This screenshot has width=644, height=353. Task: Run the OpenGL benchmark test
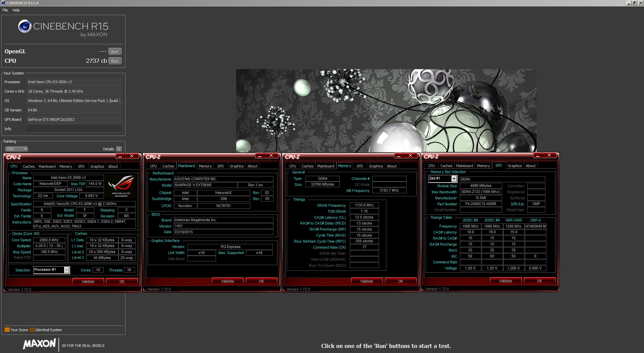click(x=115, y=52)
